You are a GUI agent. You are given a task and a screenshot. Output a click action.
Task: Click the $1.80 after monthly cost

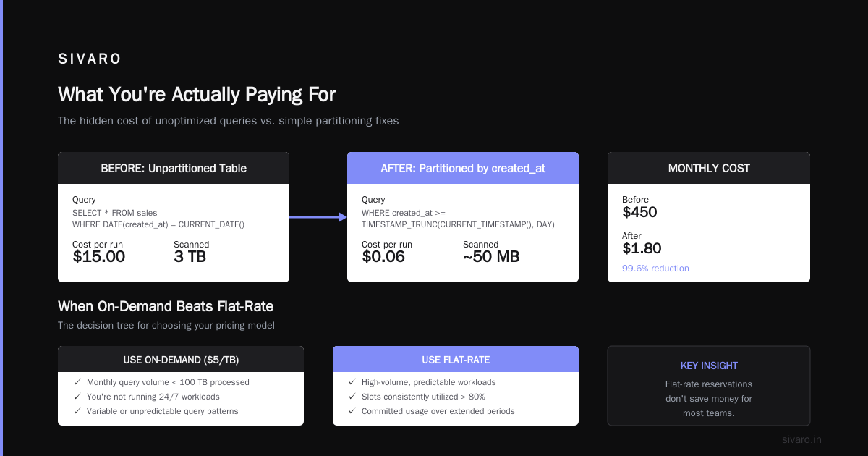pyautogui.click(x=642, y=248)
